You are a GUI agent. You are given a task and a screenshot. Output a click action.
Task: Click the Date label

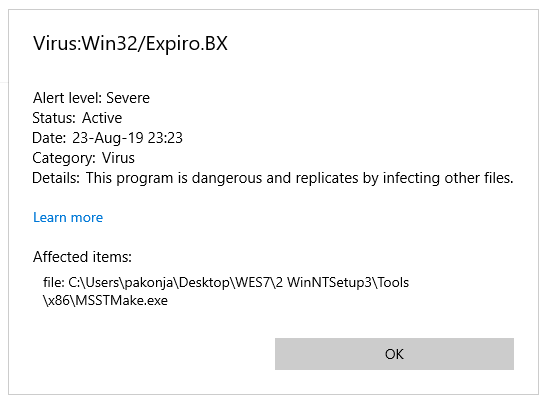click(49, 138)
